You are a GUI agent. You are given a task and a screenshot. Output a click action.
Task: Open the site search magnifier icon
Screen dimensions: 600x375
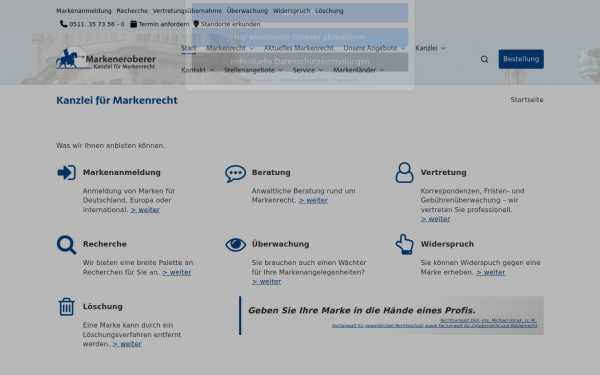484,59
